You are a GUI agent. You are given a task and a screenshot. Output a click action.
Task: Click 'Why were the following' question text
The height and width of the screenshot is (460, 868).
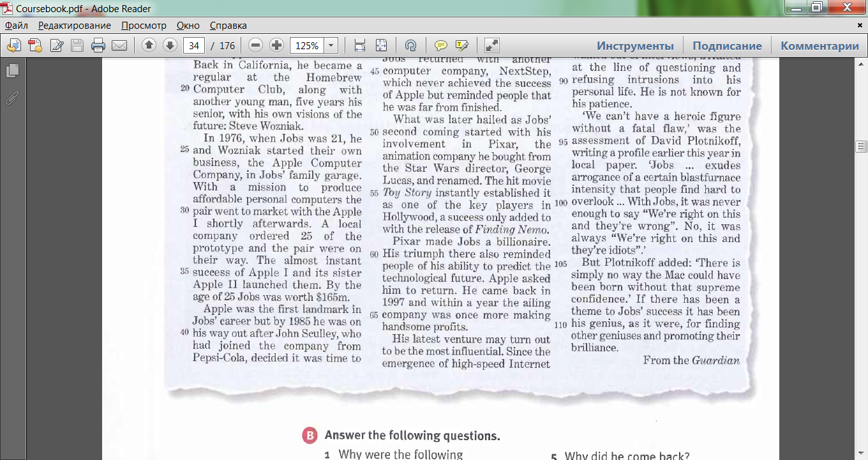tap(400, 455)
